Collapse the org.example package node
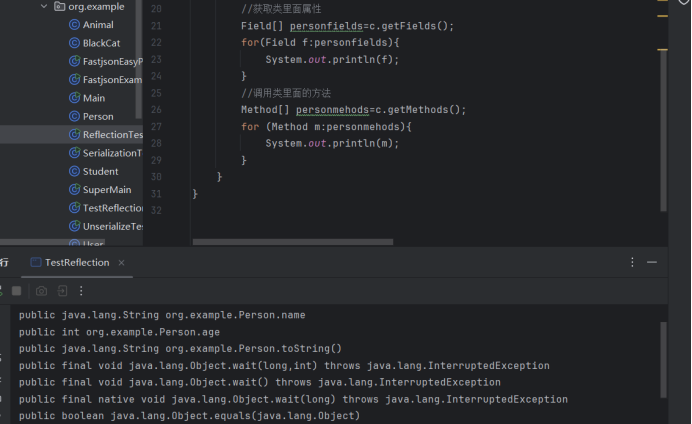Screen dimensions: 692x424 tap(43, 6)
